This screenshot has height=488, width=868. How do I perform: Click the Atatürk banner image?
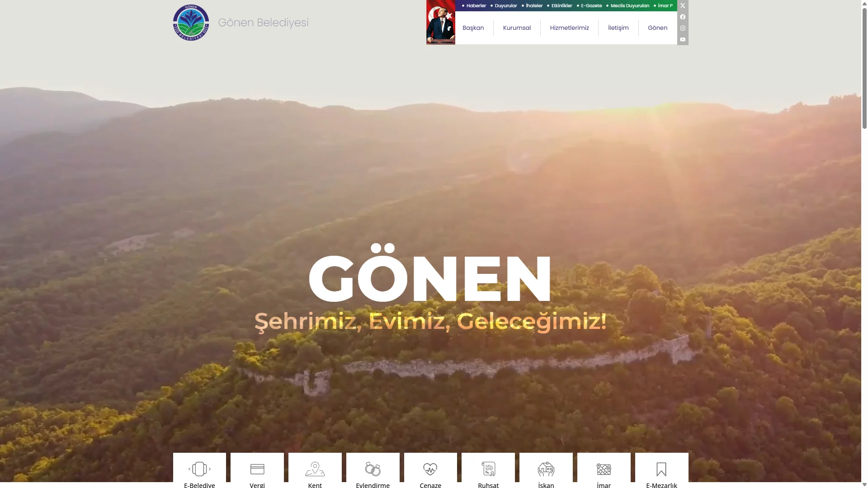pyautogui.click(x=440, y=22)
